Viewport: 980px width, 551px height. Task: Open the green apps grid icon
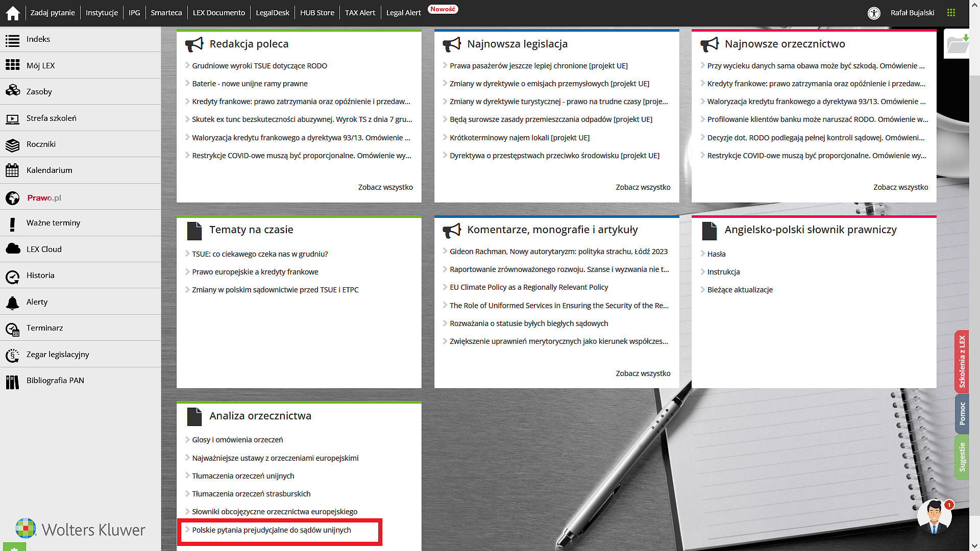tap(951, 13)
